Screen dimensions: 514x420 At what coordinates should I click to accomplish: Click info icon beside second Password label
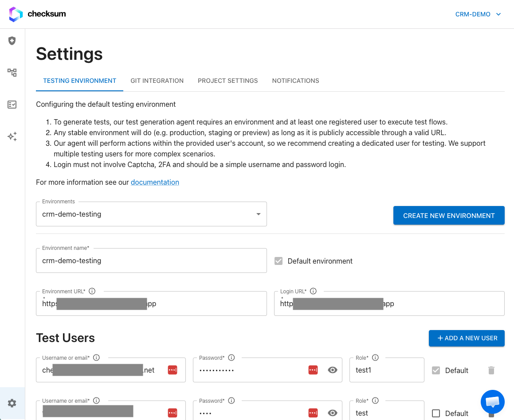[231, 401]
